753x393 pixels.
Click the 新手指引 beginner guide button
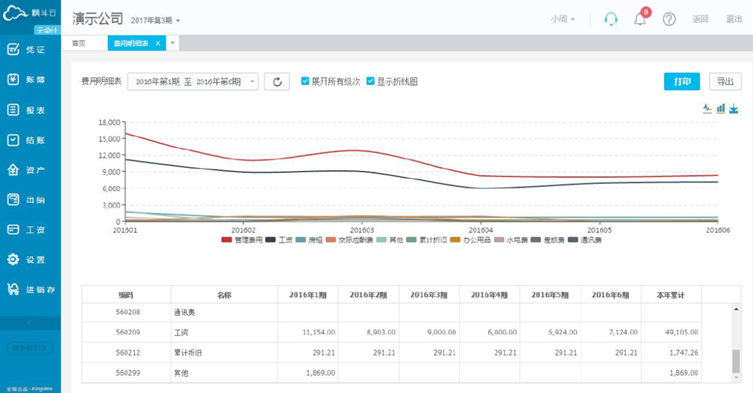click(29, 347)
